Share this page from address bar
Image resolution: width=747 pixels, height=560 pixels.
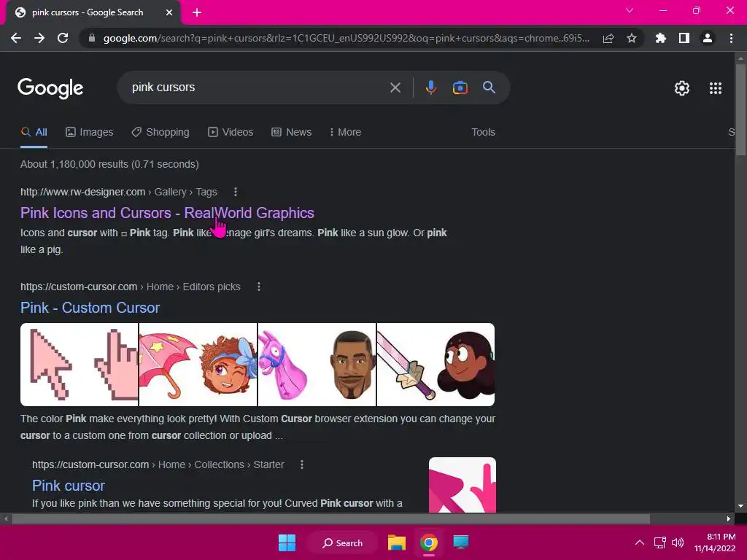pos(608,38)
